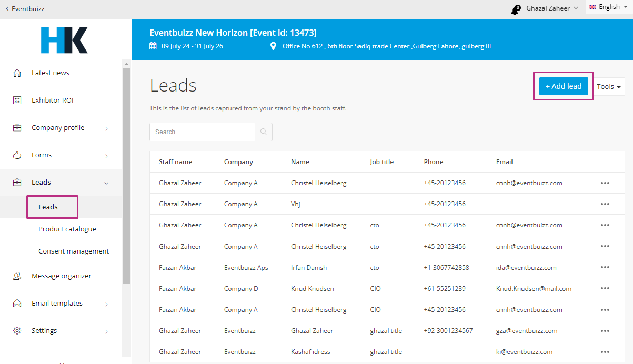Click the sidebar scroll-up arrow
Image resolution: width=633 pixels, height=364 pixels.
point(126,64)
